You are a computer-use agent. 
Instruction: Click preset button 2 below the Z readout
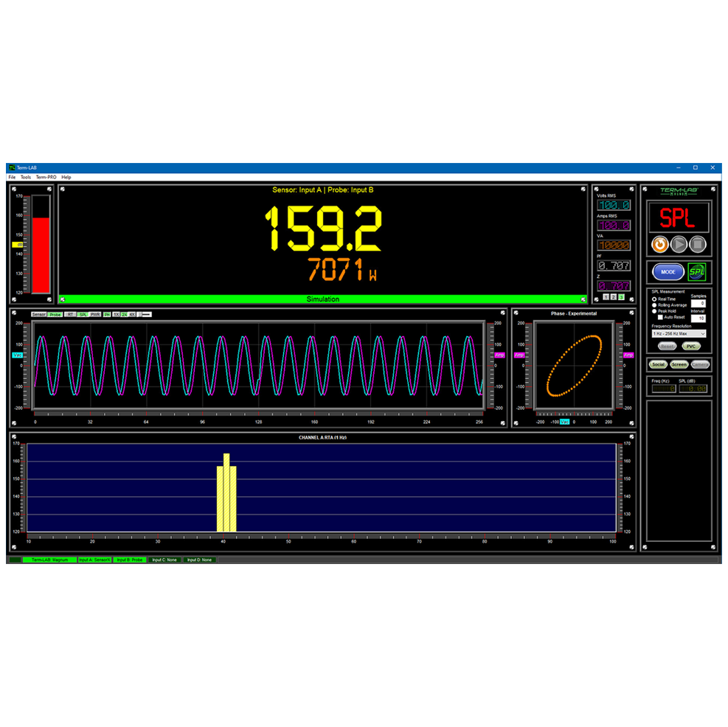(x=614, y=296)
